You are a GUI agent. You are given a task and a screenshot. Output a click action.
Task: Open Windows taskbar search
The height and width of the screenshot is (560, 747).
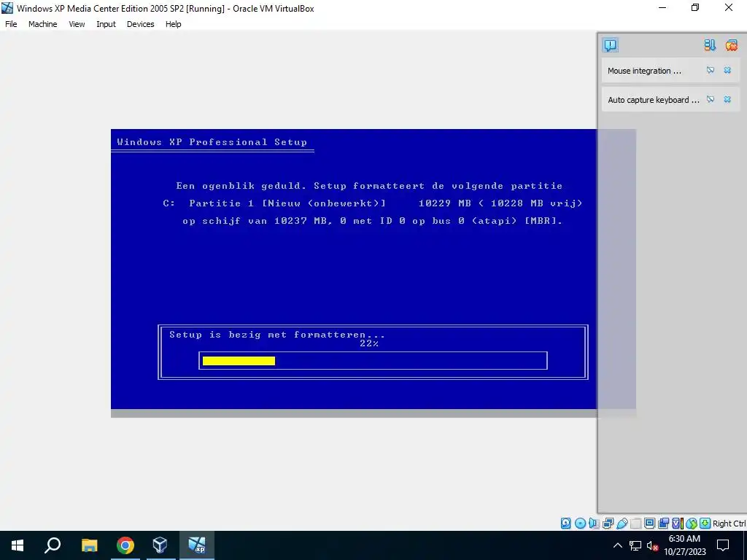click(53, 545)
